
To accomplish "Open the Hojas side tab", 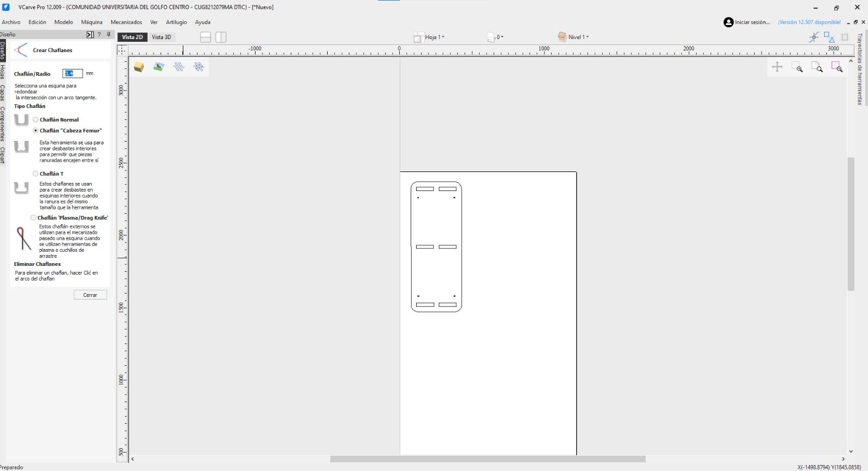I will point(3,72).
